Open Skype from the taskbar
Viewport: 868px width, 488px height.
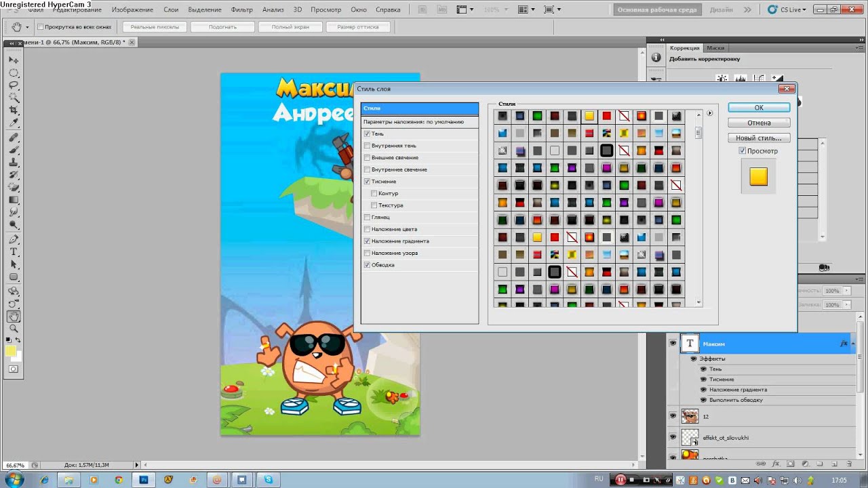269,480
